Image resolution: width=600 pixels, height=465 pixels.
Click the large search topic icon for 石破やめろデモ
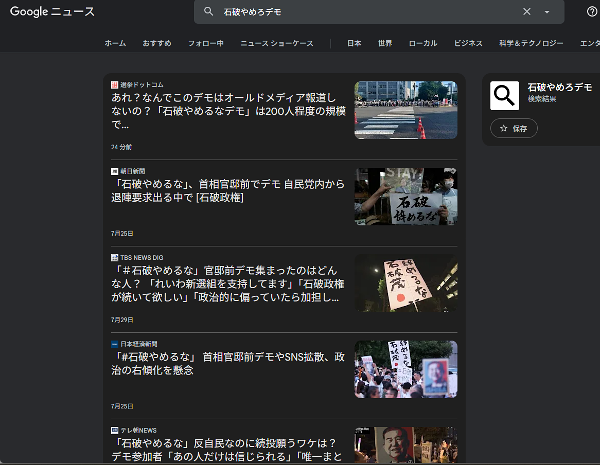[504, 95]
